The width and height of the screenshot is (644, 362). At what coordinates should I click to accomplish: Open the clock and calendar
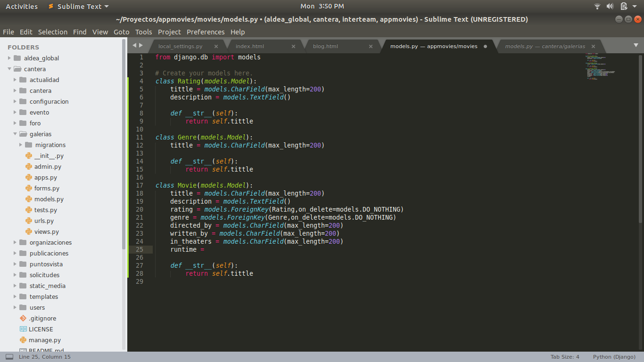(322, 6)
